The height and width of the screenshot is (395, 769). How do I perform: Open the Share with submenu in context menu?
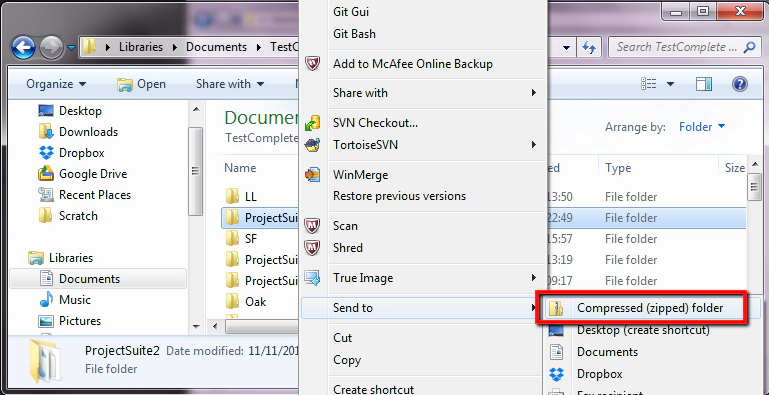[423, 93]
